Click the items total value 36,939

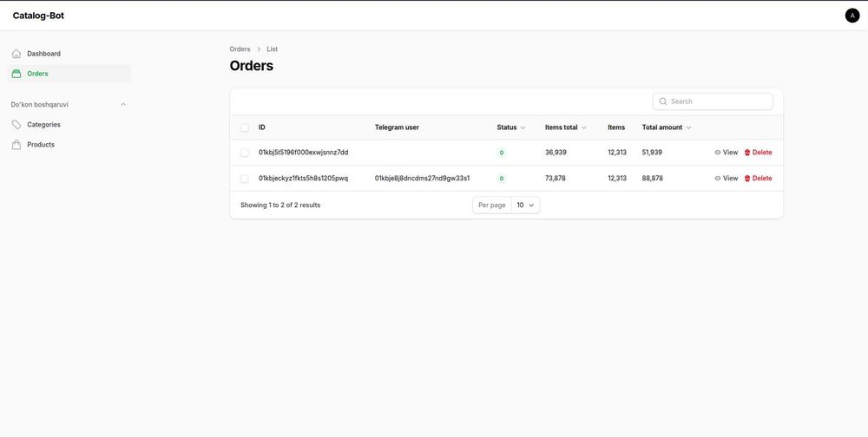[556, 152]
